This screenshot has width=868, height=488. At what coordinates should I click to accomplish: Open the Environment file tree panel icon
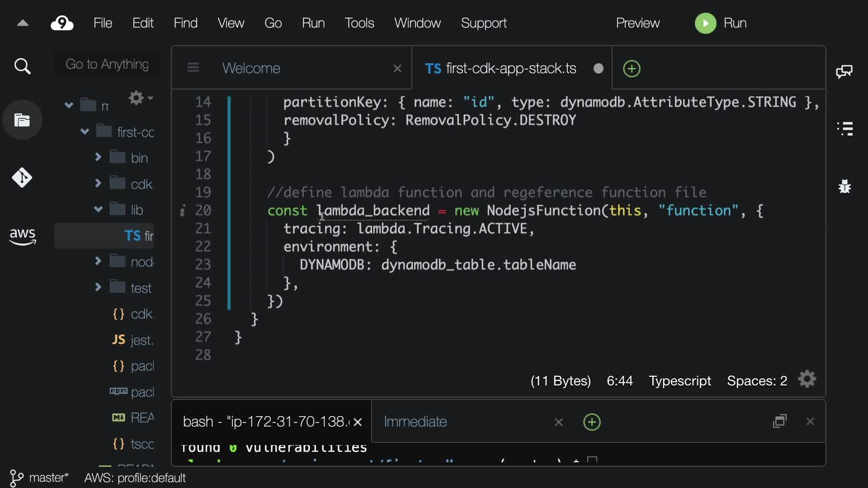22,120
